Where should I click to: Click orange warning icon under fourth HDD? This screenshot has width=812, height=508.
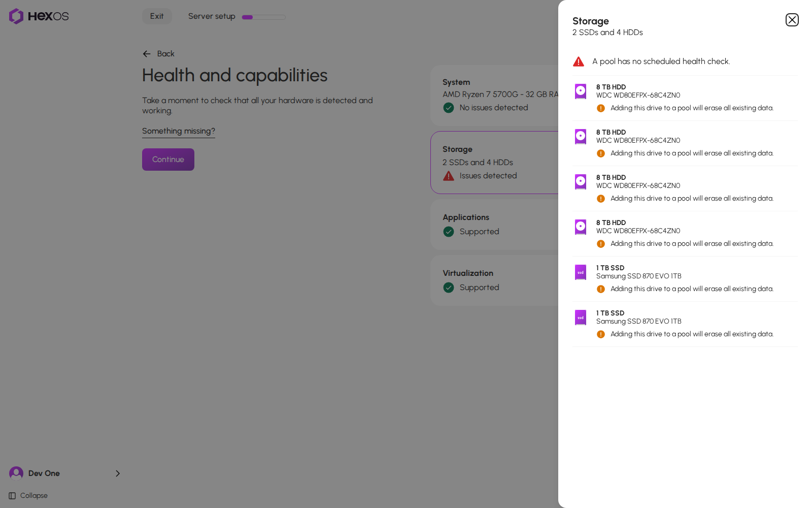click(x=601, y=244)
